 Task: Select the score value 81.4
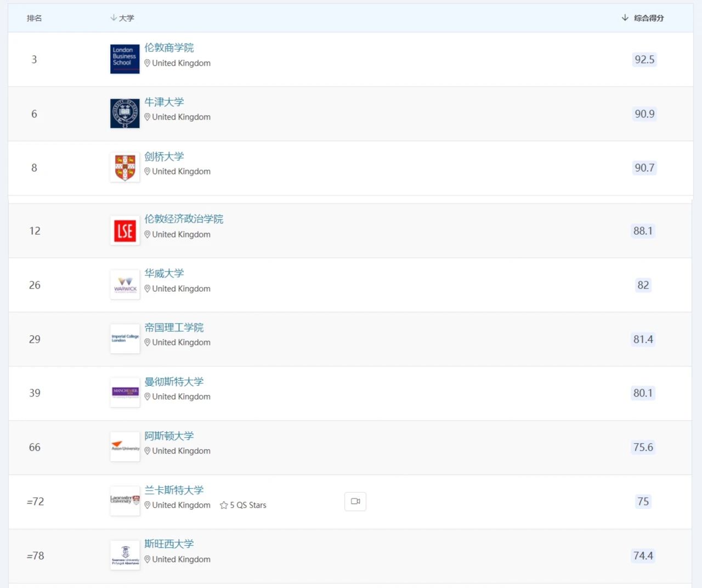(x=643, y=339)
